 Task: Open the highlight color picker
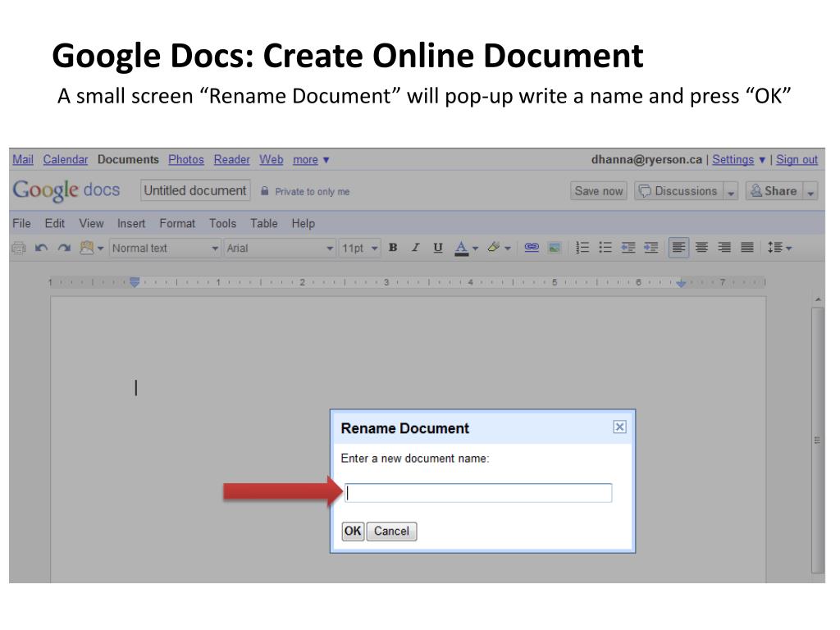click(x=499, y=248)
